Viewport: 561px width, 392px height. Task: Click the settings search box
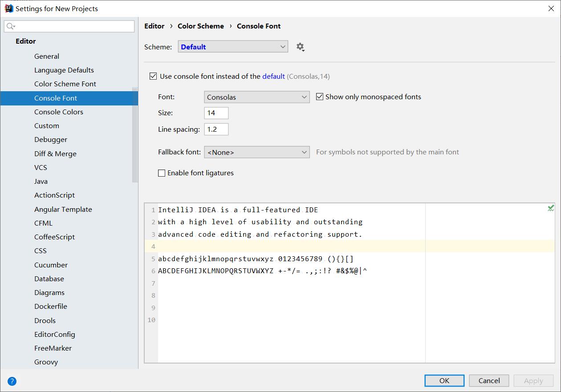(69, 26)
